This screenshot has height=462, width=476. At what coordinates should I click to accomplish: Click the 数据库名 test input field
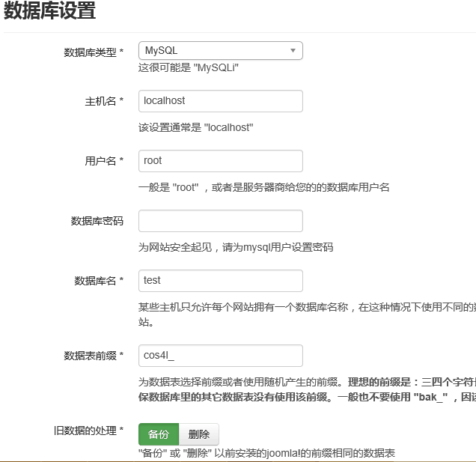(220, 281)
